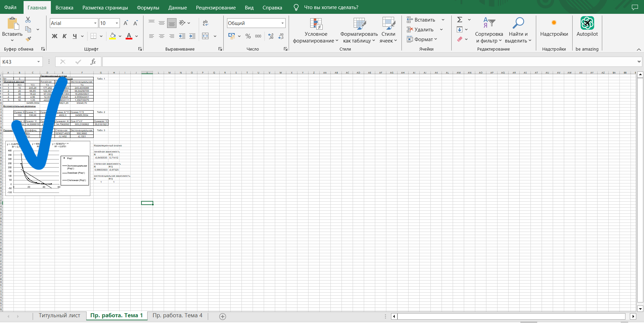Viewport: 644px width, 323px height.
Task: Toggle underline formatting (Ч)
Action: (75, 36)
